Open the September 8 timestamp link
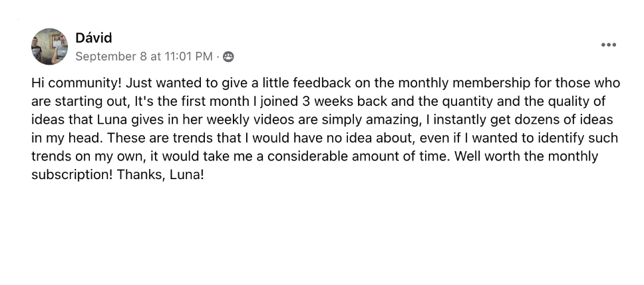This screenshot has width=644, height=285. (144, 57)
